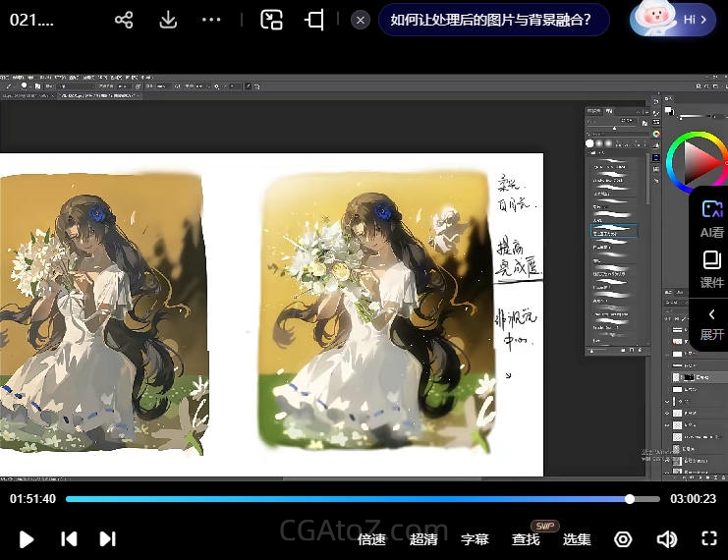
Task: Open the 查找 search feature
Action: coord(526,539)
